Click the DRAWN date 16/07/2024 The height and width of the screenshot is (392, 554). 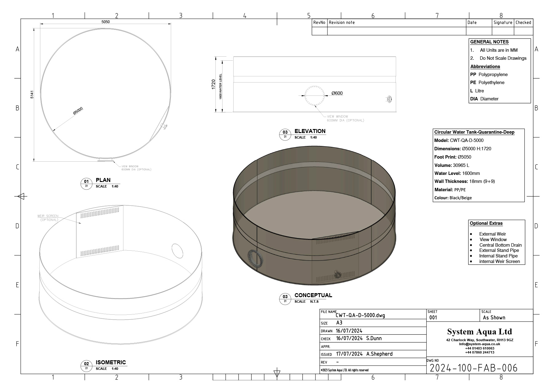tap(349, 331)
